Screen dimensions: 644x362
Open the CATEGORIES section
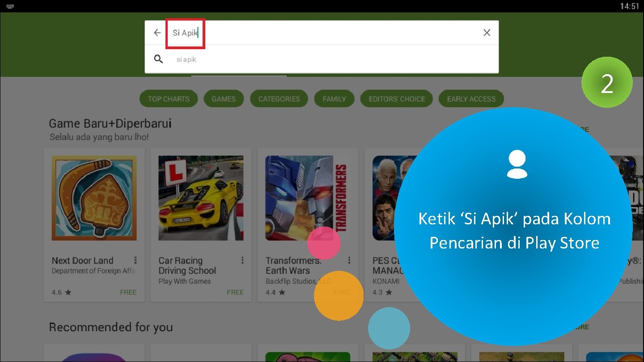tap(279, 98)
